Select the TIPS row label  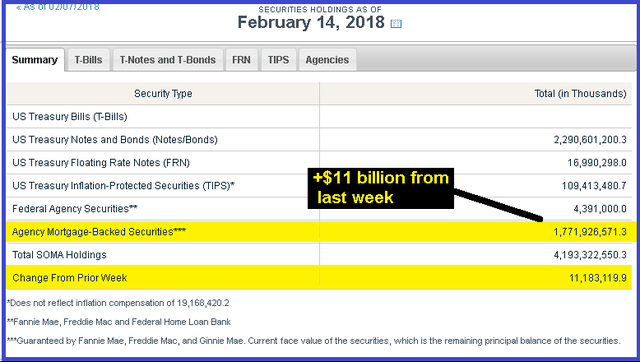tap(123, 186)
